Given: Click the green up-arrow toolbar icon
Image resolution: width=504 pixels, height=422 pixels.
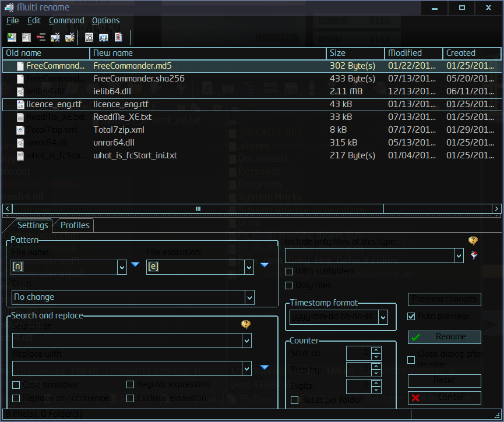Looking at the screenshot, I should point(11,37).
